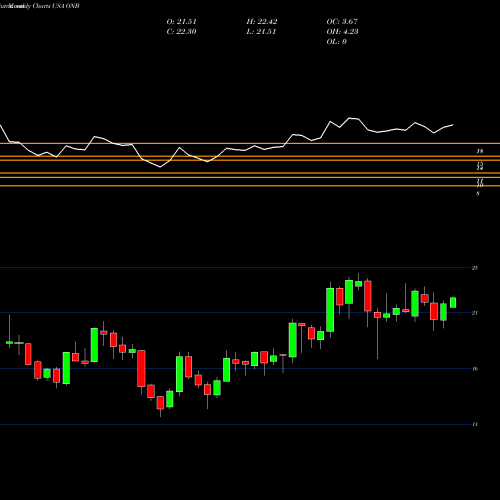Viewport: 500px width, 500px height.
Task: Click the tallest green candlestick rising above 21
Action: (330, 310)
